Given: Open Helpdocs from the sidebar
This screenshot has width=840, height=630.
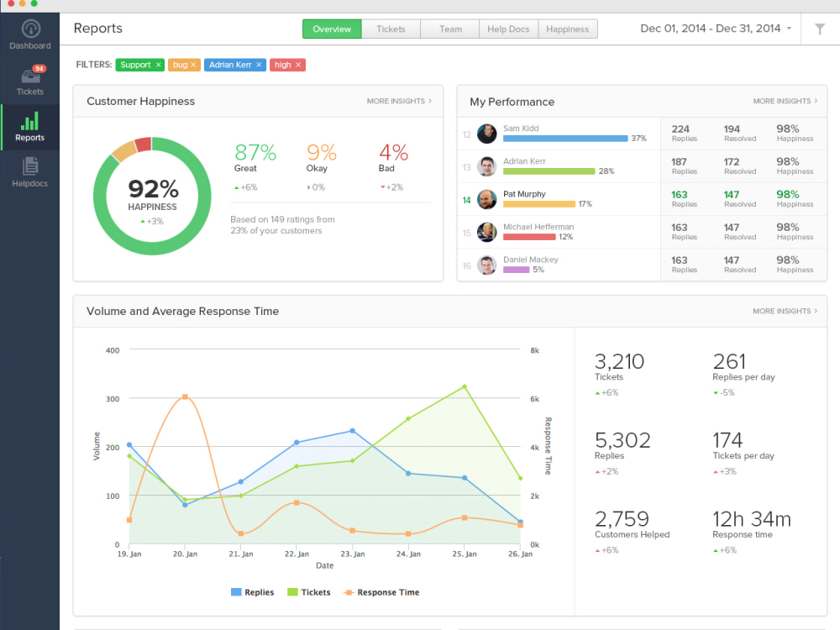Looking at the screenshot, I should (30, 172).
